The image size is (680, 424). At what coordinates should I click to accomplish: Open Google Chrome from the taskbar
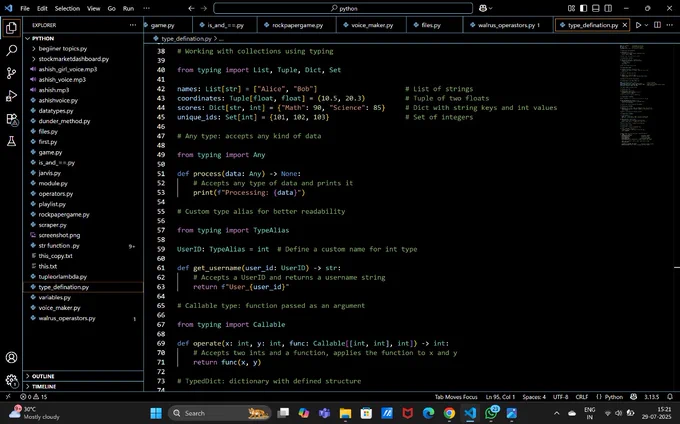449,413
